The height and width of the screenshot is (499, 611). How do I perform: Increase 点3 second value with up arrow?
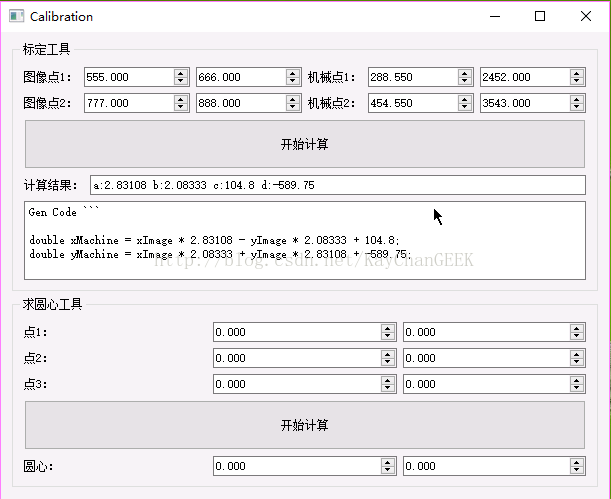[577, 380]
